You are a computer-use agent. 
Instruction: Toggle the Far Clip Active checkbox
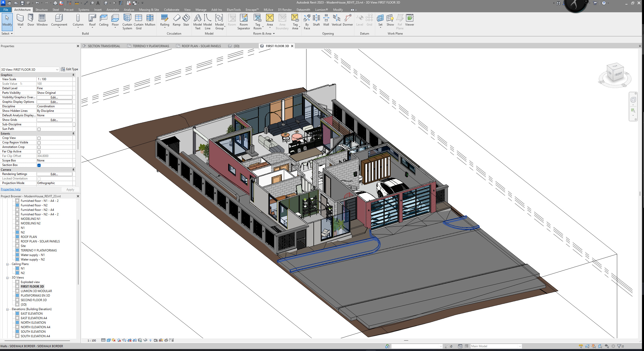tap(39, 152)
